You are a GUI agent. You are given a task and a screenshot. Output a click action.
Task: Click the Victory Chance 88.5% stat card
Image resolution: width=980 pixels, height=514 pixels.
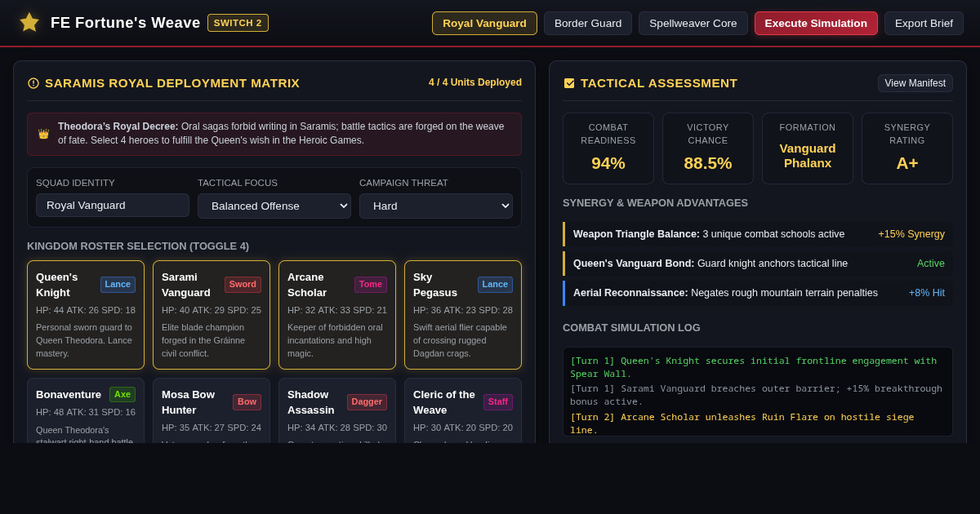pos(708,148)
